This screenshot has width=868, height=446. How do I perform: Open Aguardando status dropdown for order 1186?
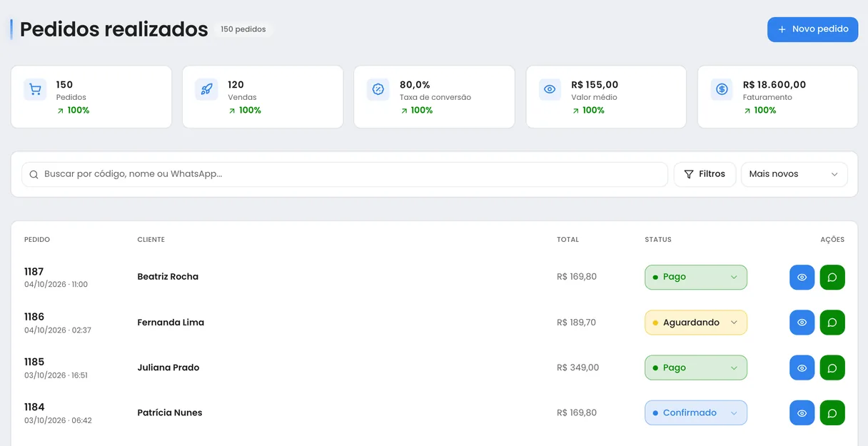tap(696, 323)
